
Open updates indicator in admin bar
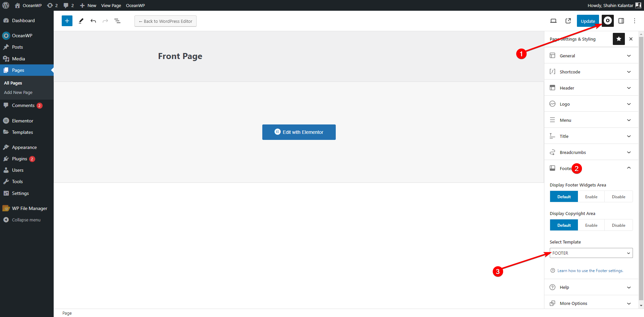pyautogui.click(x=52, y=5)
